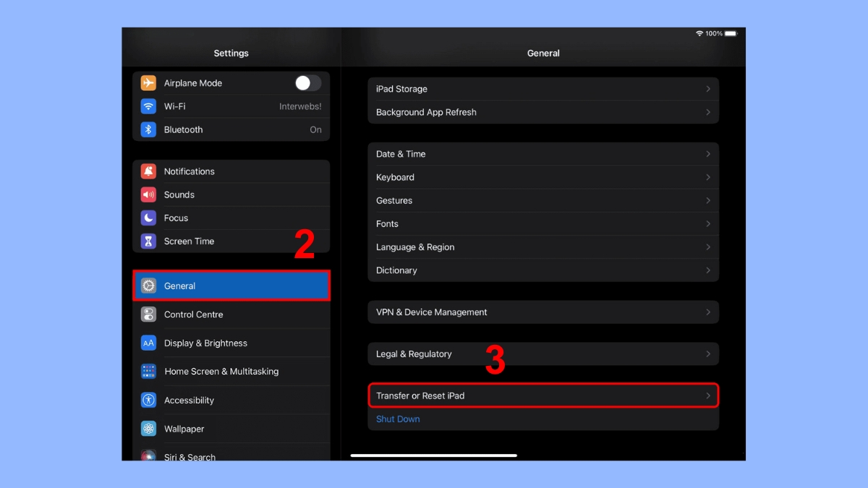Open Gestures settings chevron

click(708, 200)
